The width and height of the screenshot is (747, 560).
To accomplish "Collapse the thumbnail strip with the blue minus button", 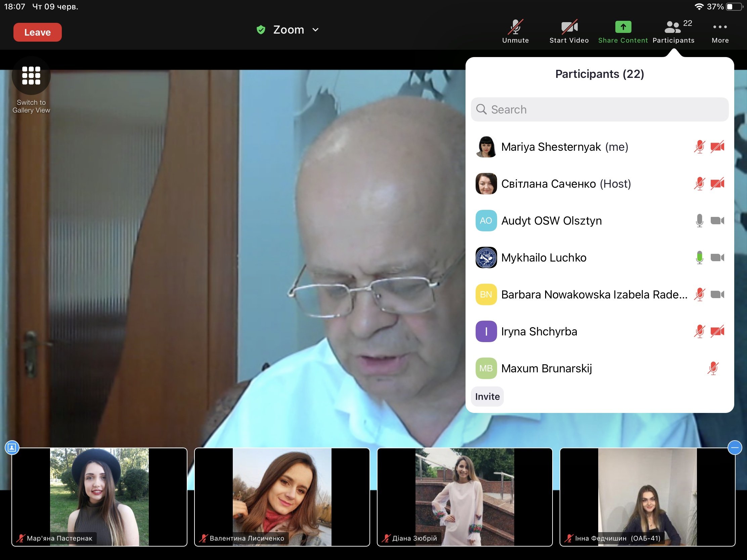I will coord(735,448).
